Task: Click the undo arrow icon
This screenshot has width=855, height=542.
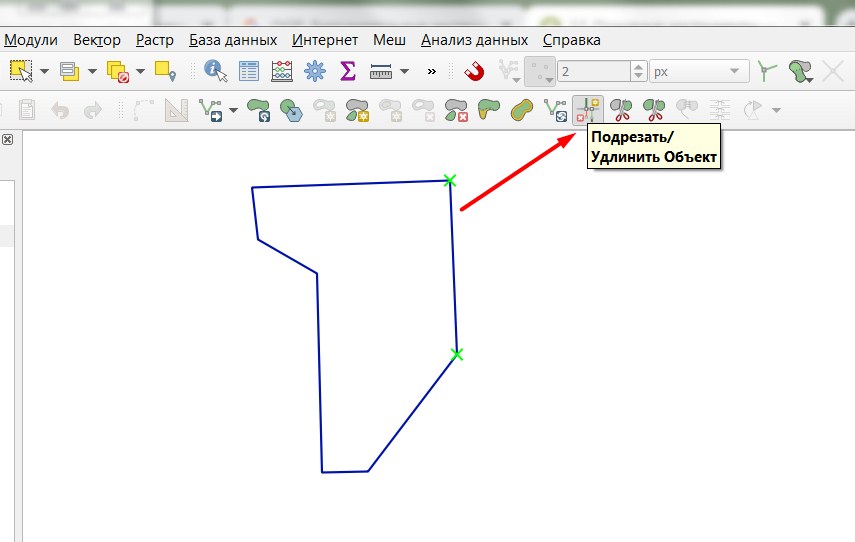Action: [x=60, y=111]
